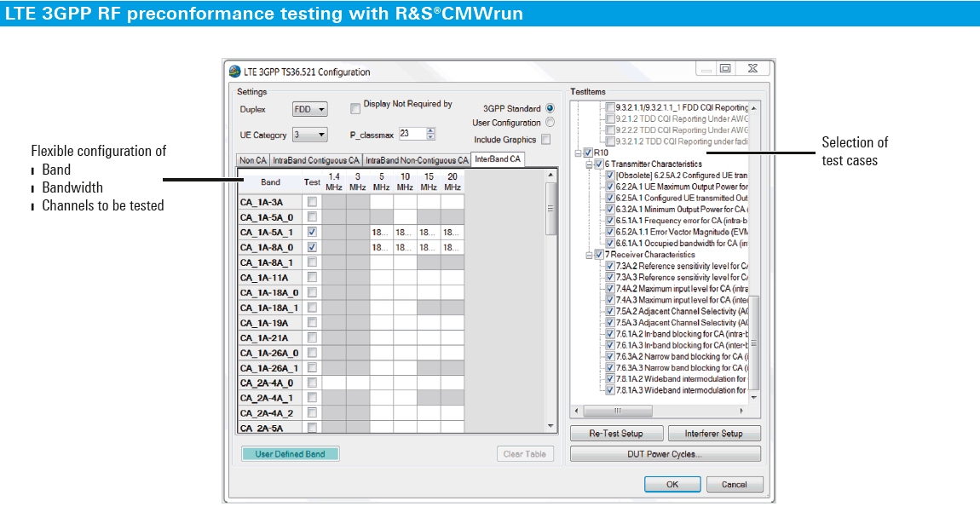The width and height of the screenshot is (980, 524).
Task: Click the TestItems scroll down arrow
Action: [x=754, y=397]
